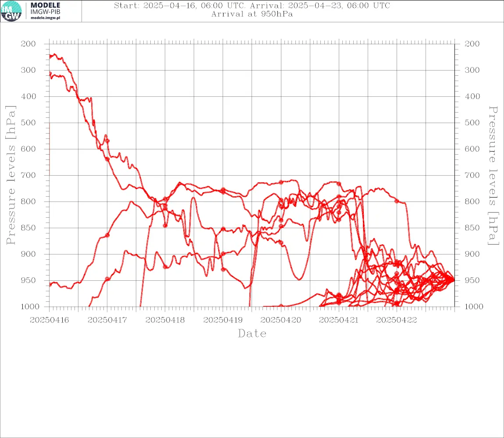Select the 20250416 date label on the x-axis
Viewport: 504px width, 438px height.
[49, 320]
